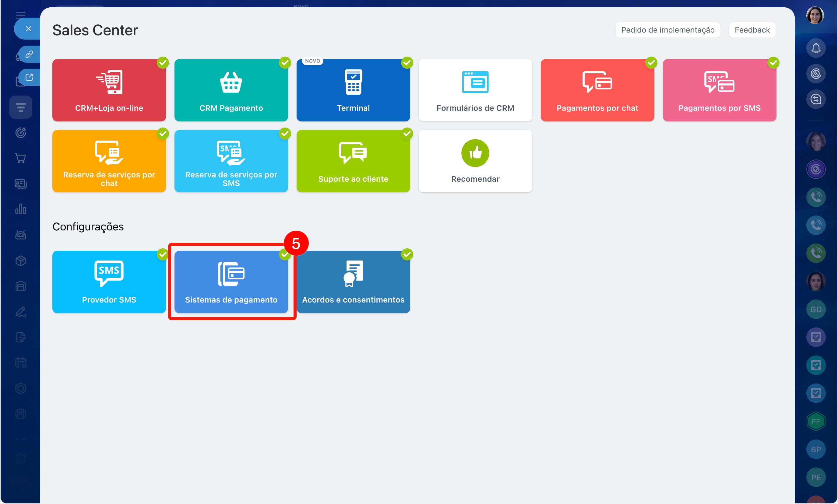The height and width of the screenshot is (504, 838).
Task: Open Acordos e consentimentos tile
Action: click(x=353, y=282)
